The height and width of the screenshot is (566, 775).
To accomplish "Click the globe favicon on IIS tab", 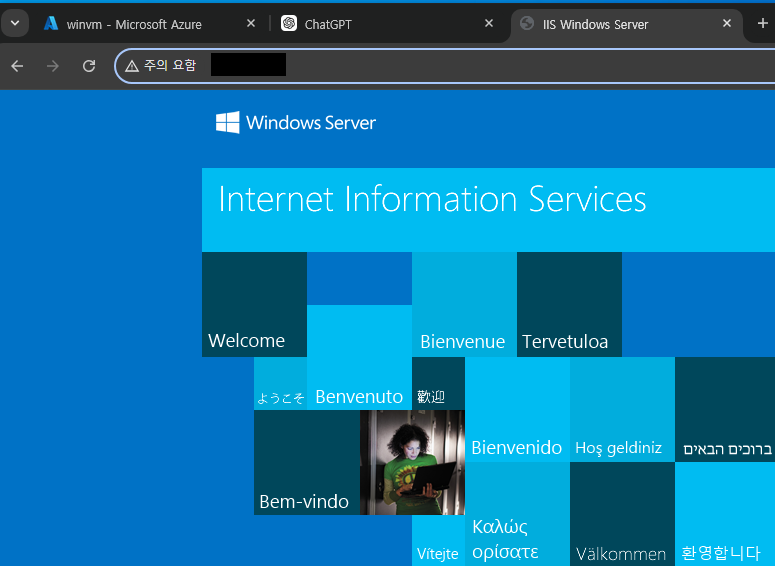I will point(527,23).
